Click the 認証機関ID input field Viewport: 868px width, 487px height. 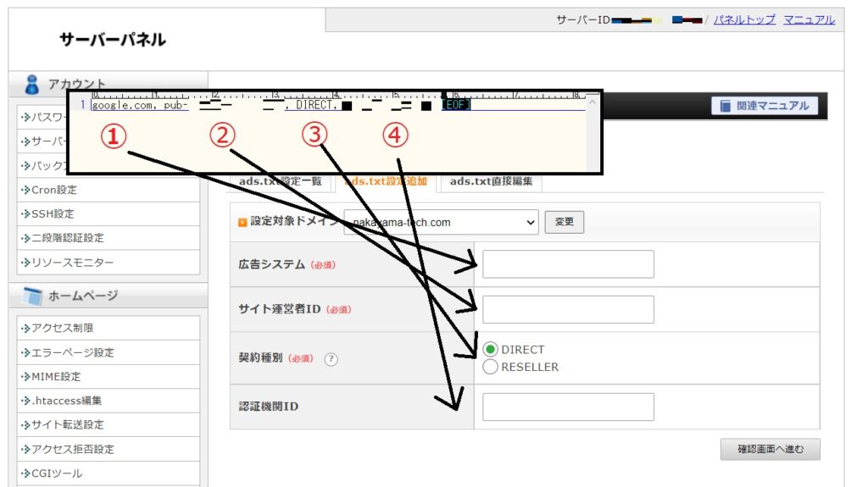pyautogui.click(x=568, y=407)
